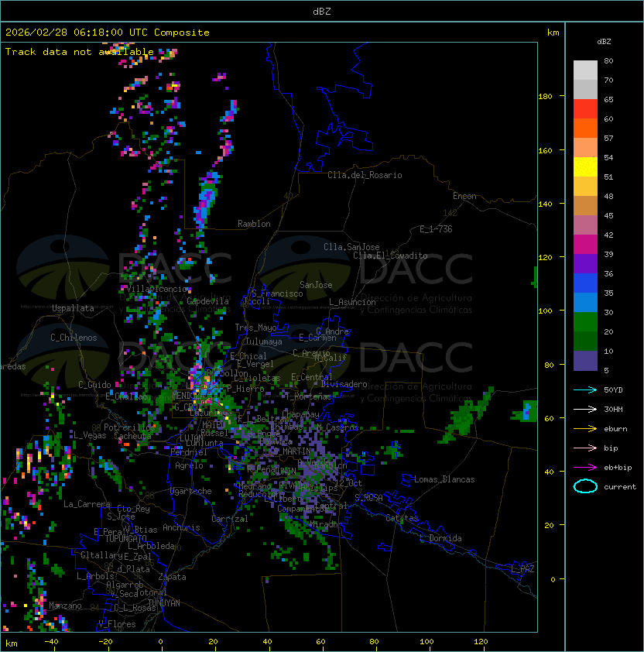Click the 'Divisadero' map label
Screen dimensions: 644x652
pos(344,384)
